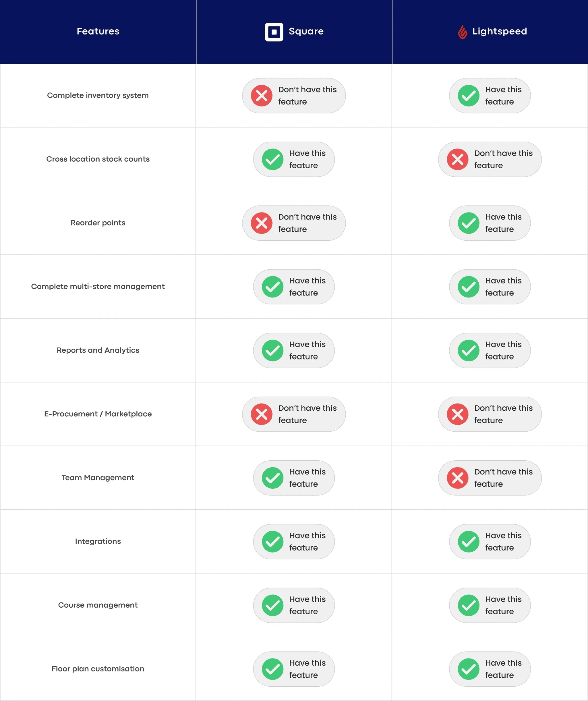Image resolution: width=588 pixels, height=701 pixels.
Task: Click the Lightspeed header text
Action: pos(500,31)
